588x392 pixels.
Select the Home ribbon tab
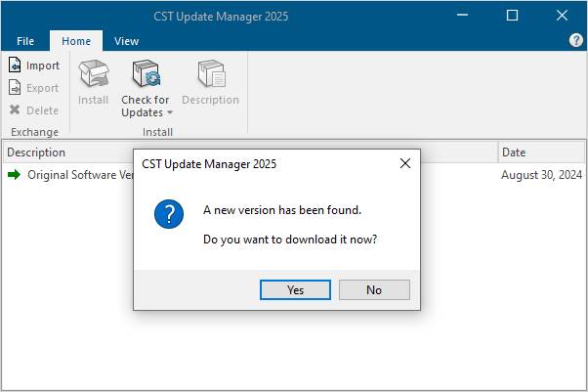[76, 41]
